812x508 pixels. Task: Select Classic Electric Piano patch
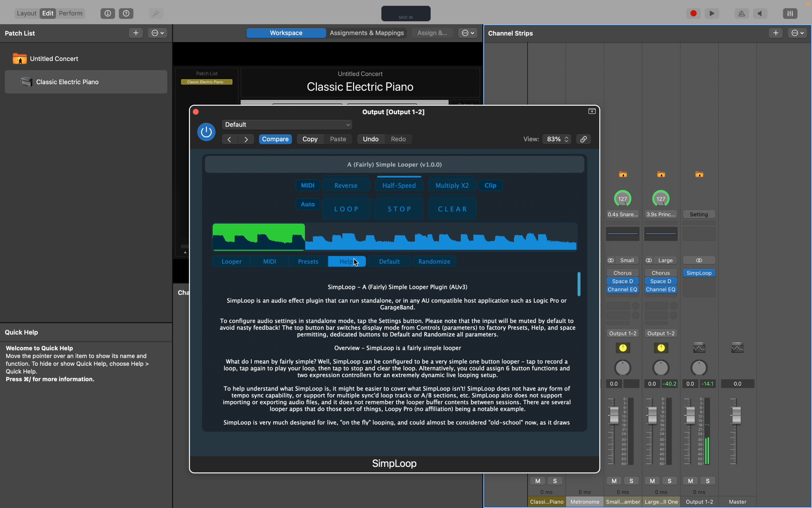[x=86, y=82]
